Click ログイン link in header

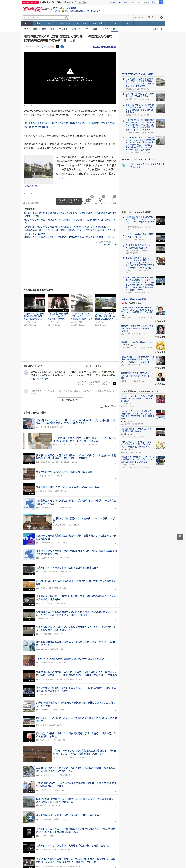pyautogui.click(x=57, y=11)
